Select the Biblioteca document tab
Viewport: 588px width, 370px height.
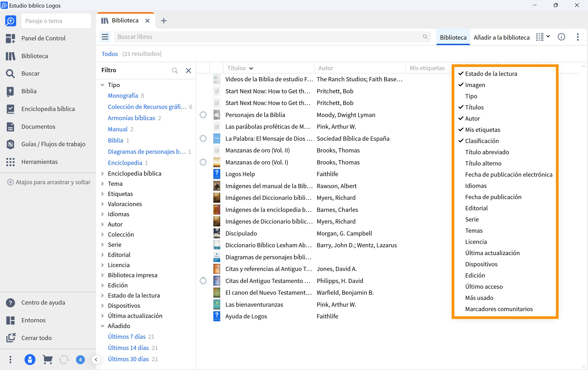point(125,21)
